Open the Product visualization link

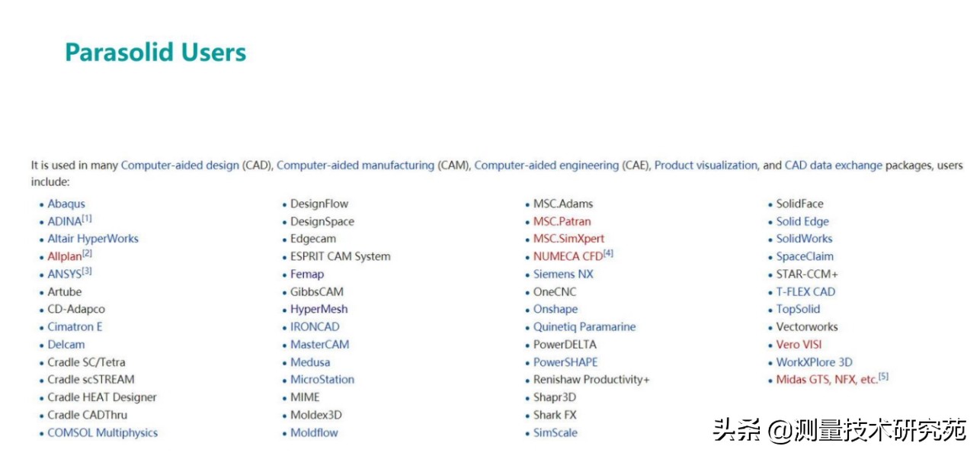point(706,165)
